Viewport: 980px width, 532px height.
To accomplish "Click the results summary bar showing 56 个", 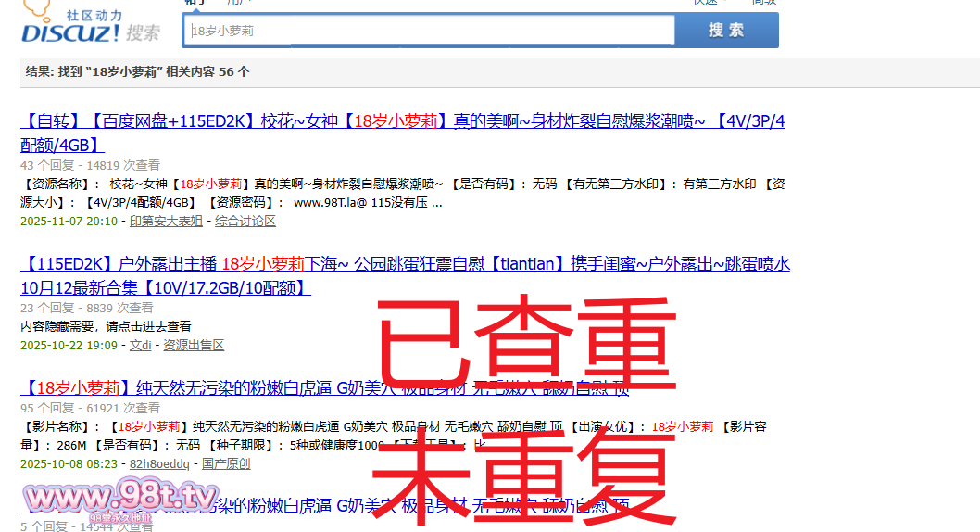I will (x=137, y=72).
